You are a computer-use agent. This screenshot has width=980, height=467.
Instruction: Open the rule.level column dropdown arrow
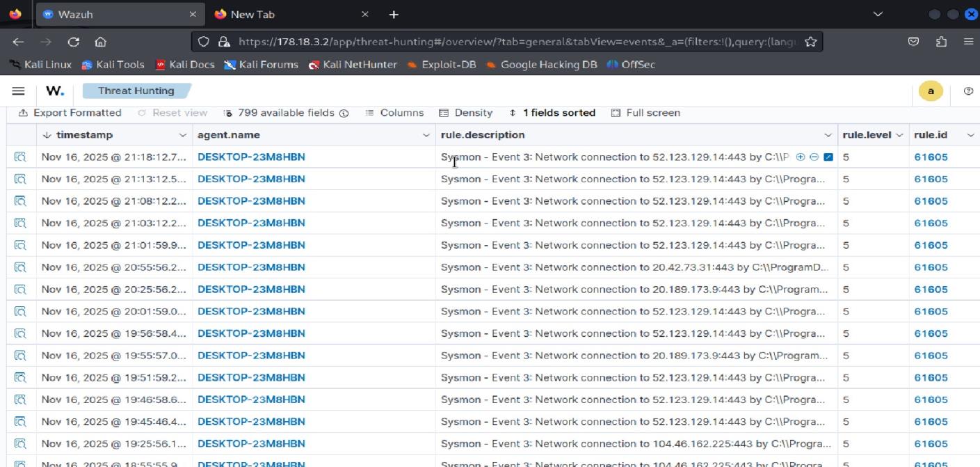point(900,135)
